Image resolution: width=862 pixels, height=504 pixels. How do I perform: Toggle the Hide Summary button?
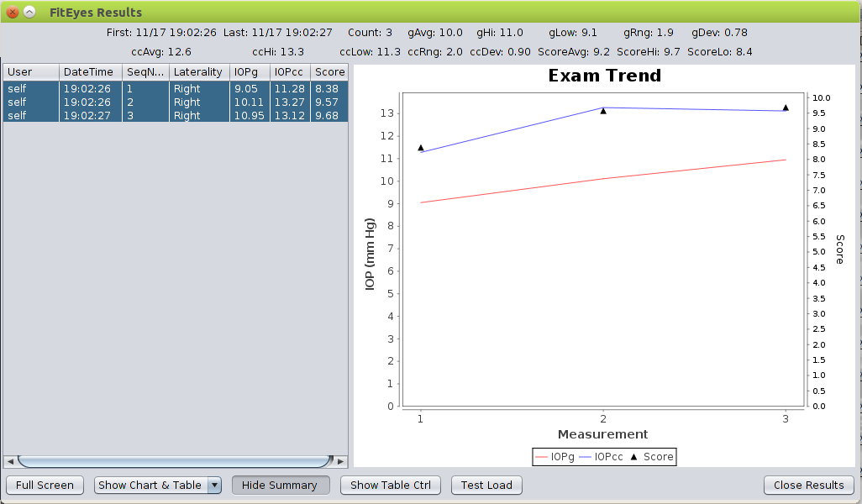281,486
